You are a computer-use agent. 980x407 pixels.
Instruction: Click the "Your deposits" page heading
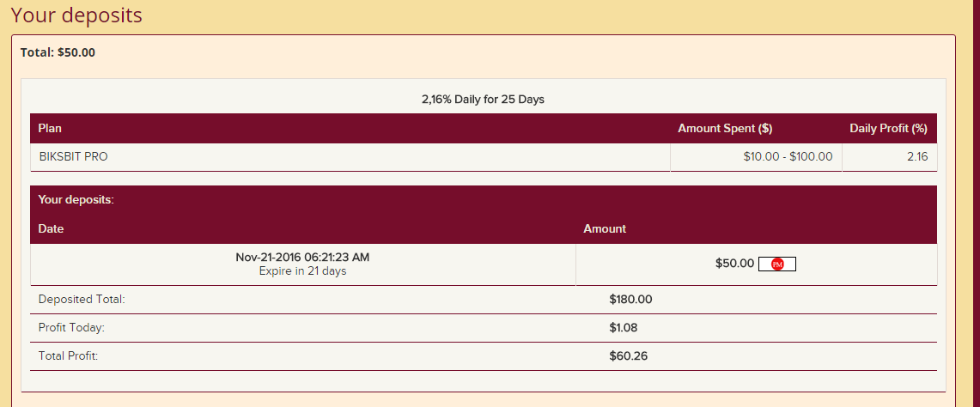(x=76, y=15)
